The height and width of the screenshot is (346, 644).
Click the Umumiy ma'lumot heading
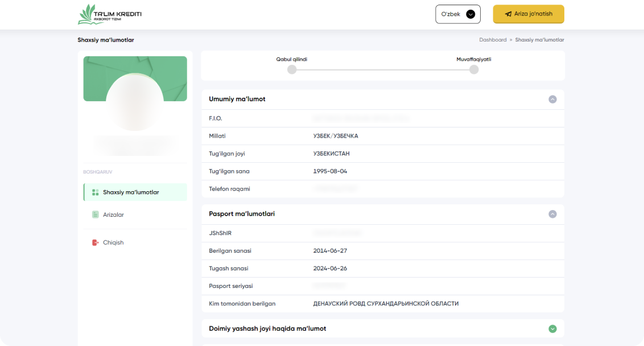pos(237,99)
